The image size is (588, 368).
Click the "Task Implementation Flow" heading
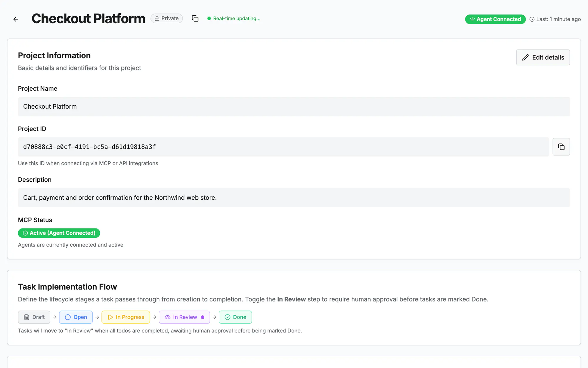coord(67,287)
